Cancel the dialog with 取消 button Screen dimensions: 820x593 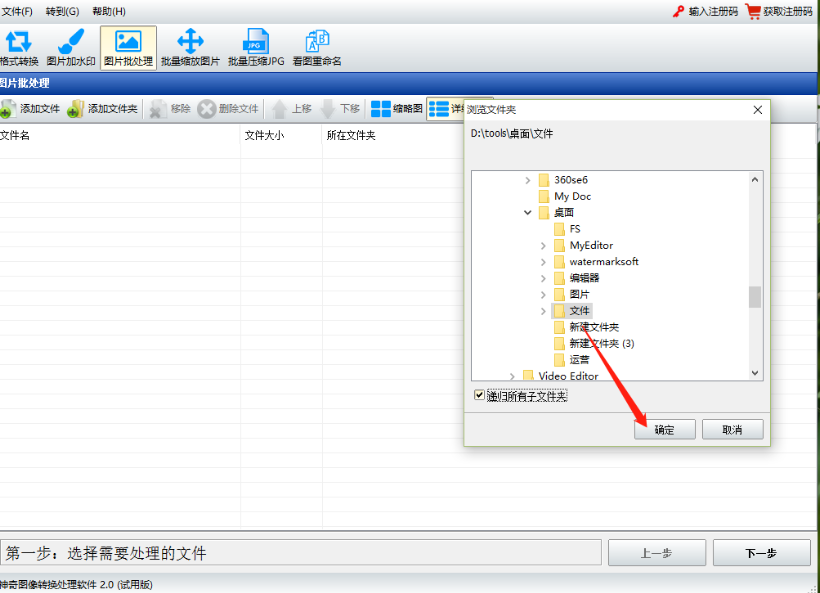pos(732,430)
